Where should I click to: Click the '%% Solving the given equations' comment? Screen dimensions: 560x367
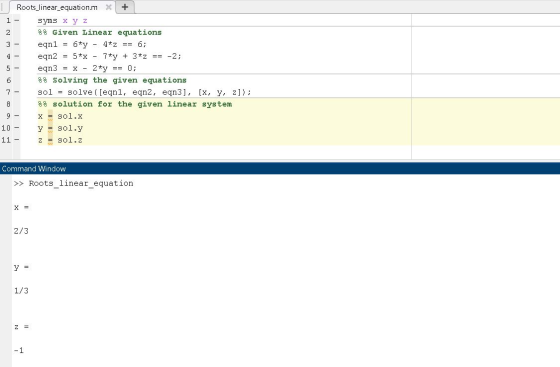(112, 80)
